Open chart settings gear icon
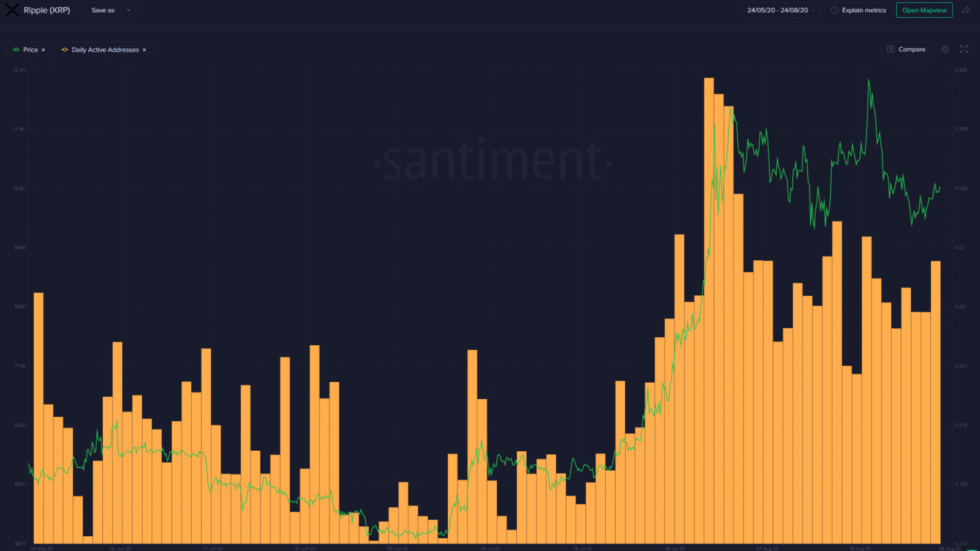 tap(945, 49)
